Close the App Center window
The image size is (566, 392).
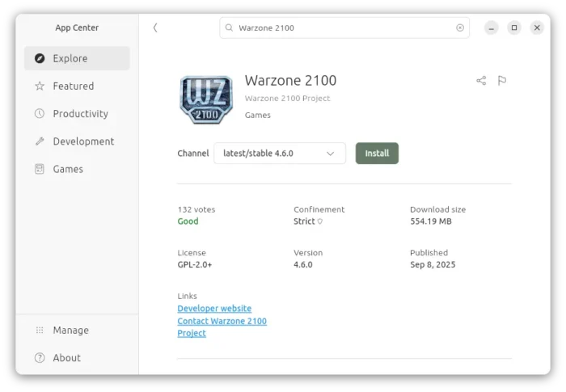coord(537,27)
